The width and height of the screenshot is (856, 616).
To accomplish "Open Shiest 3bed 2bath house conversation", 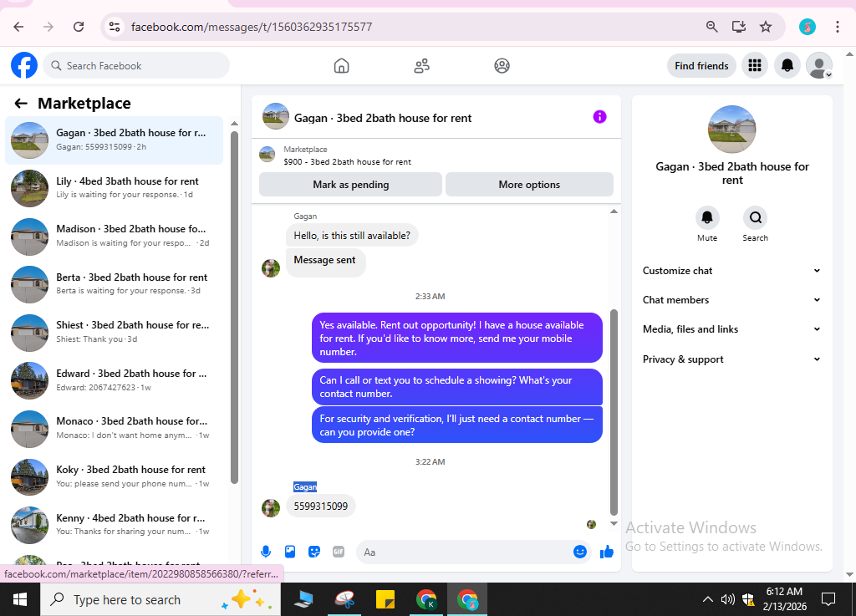I will click(114, 332).
